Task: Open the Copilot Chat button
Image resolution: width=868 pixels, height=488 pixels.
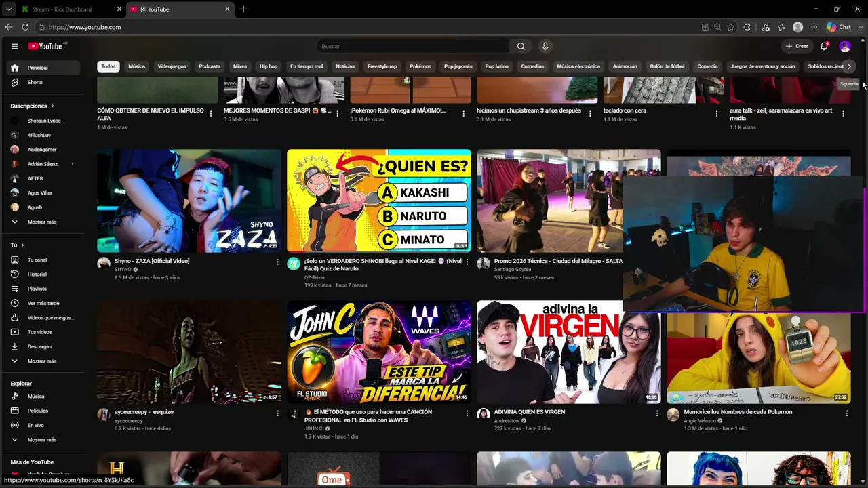Action: point(839,27)
